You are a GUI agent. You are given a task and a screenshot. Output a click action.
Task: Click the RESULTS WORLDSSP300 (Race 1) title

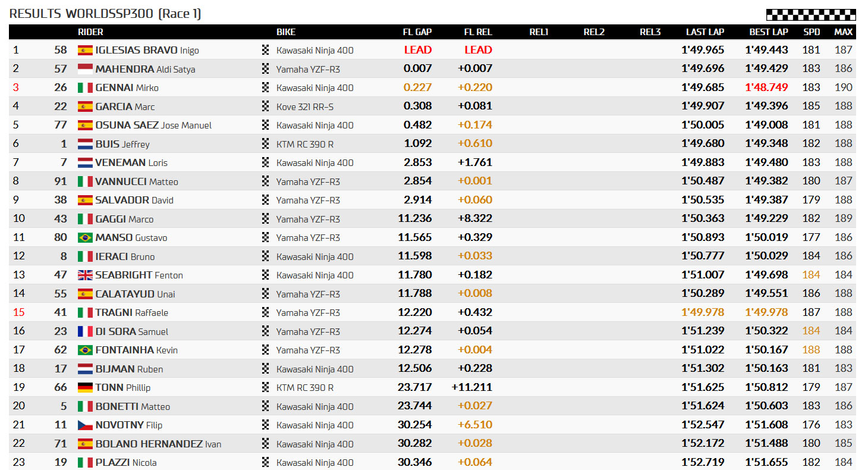(105, 14)
